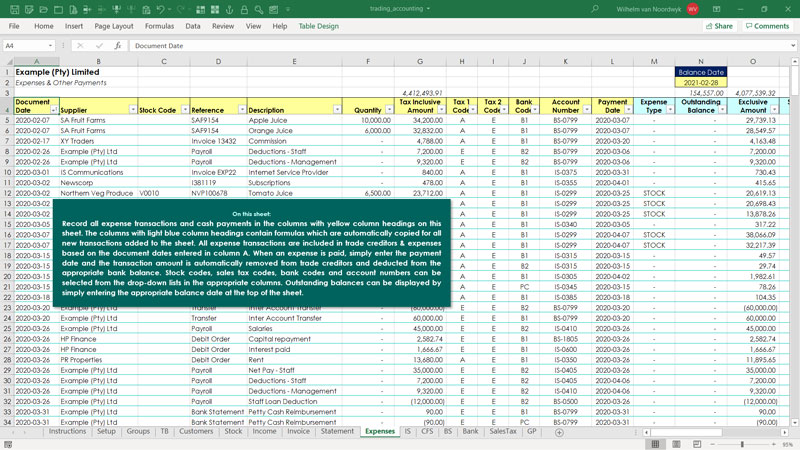Open the Home ribbon tab

(x=44, y=26)
